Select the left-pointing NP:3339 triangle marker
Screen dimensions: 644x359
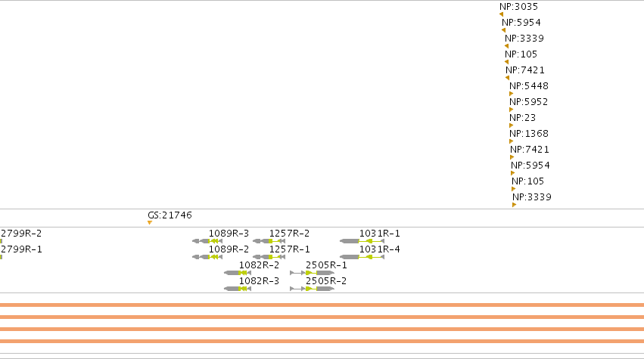(507, 46)
